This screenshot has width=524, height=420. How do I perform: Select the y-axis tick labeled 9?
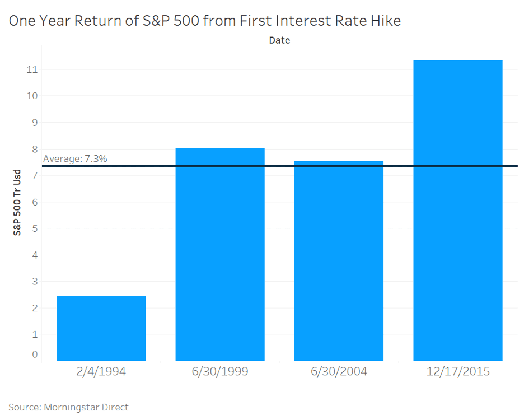[35, 122]
